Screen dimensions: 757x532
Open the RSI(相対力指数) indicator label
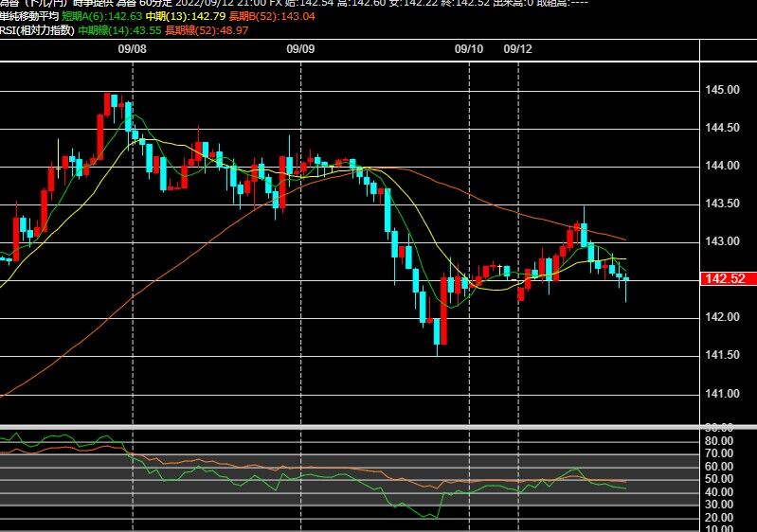(37, 31)
